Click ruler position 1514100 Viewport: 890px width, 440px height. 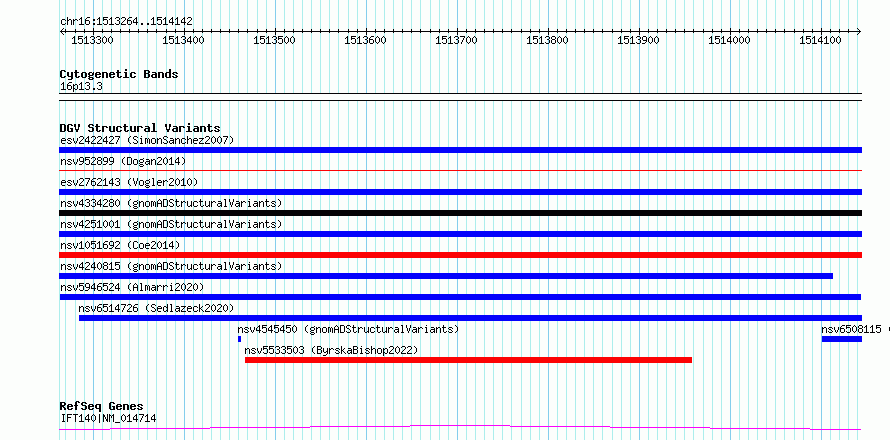[x=820, y=40]
